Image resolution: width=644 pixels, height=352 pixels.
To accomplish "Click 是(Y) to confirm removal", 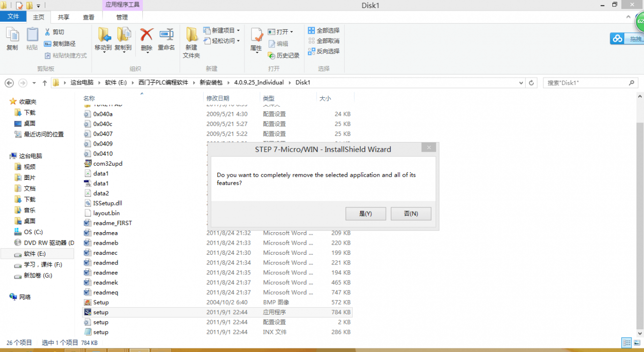I will (x=366, y=214).
